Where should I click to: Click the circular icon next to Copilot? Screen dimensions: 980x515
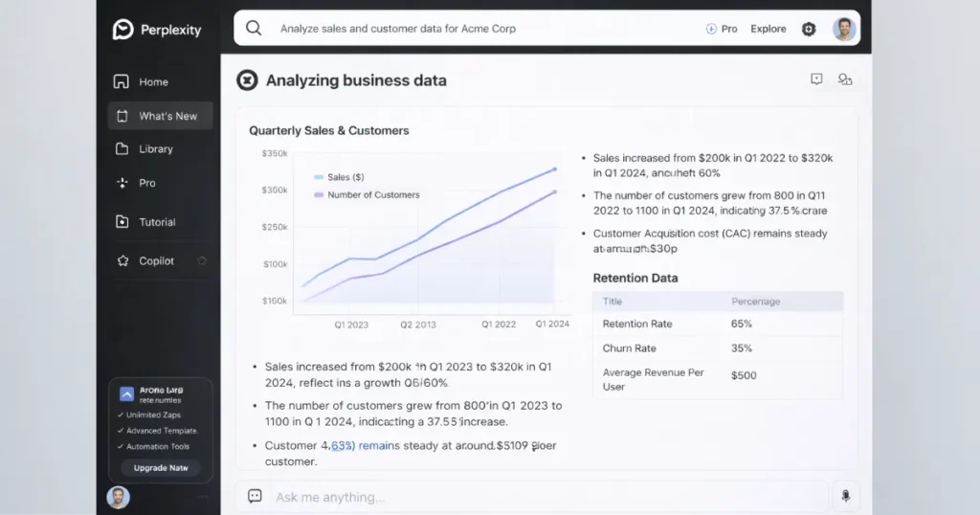pos(202,260)
